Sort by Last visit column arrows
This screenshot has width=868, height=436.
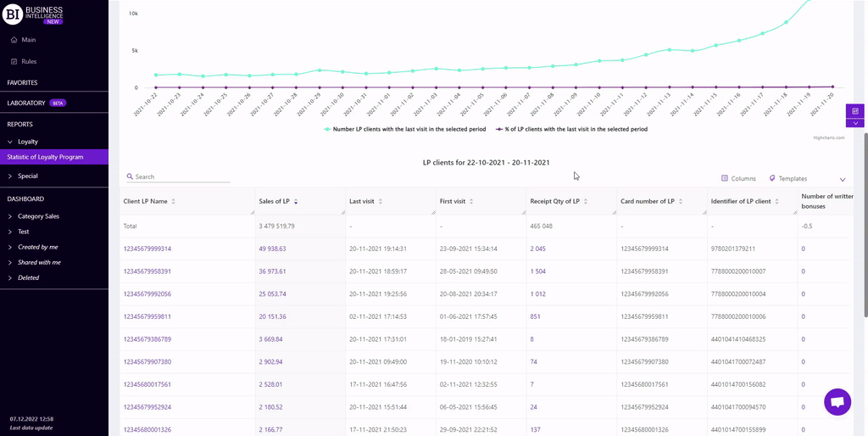[x=381, y=202]
